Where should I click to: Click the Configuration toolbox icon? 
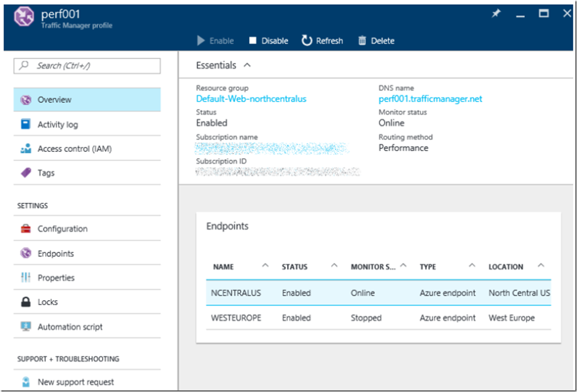coord(26,229)
